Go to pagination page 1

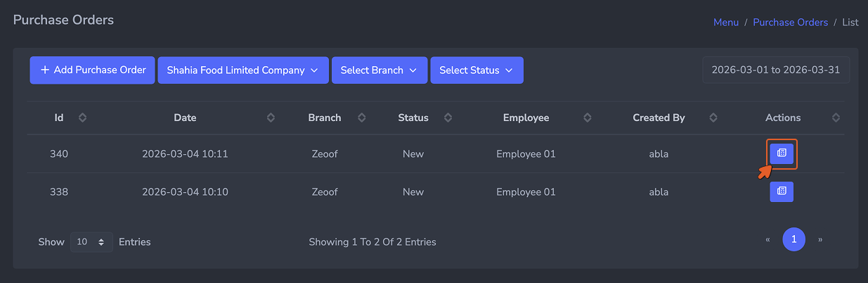(794, 239)
